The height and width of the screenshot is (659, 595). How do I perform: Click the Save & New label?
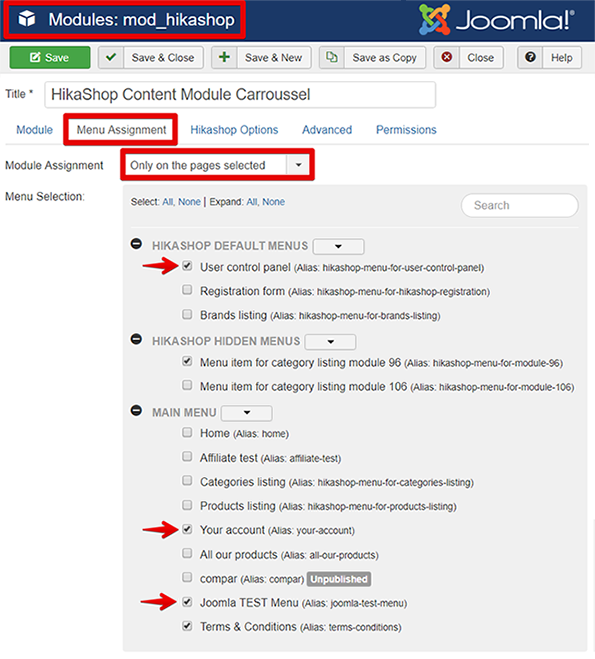click(x=274, y=58)
